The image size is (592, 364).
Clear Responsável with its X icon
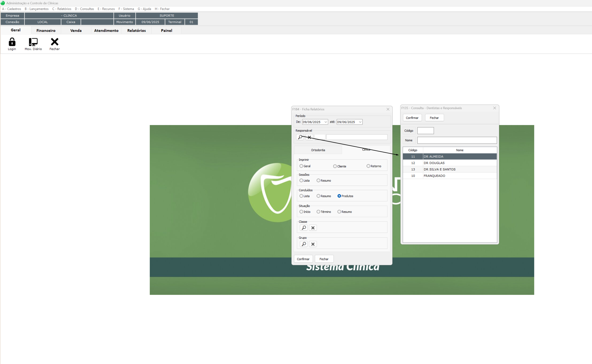[309, 137]
